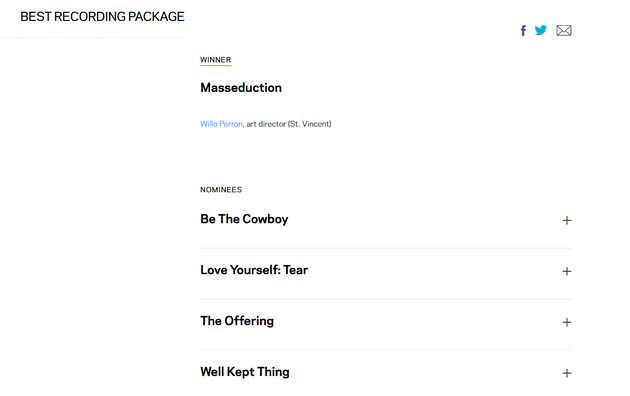Expand Love Yourself: Tear with plus icon

[x=567, y=271]
